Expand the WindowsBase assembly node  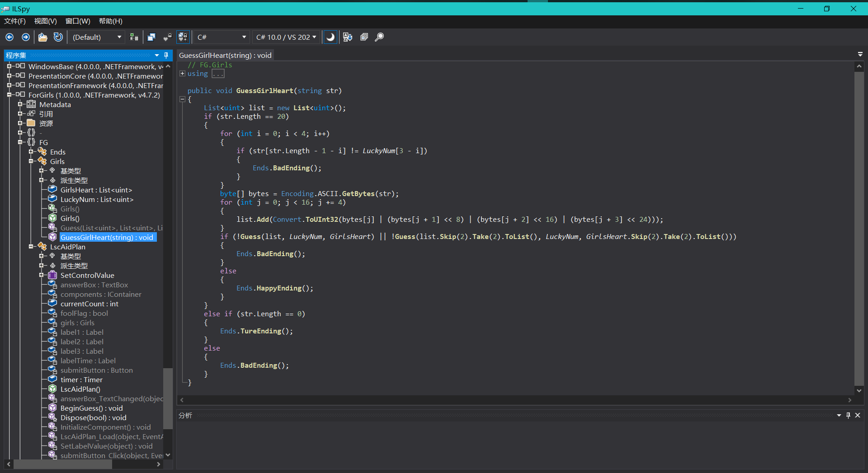(x=9, y=66)
